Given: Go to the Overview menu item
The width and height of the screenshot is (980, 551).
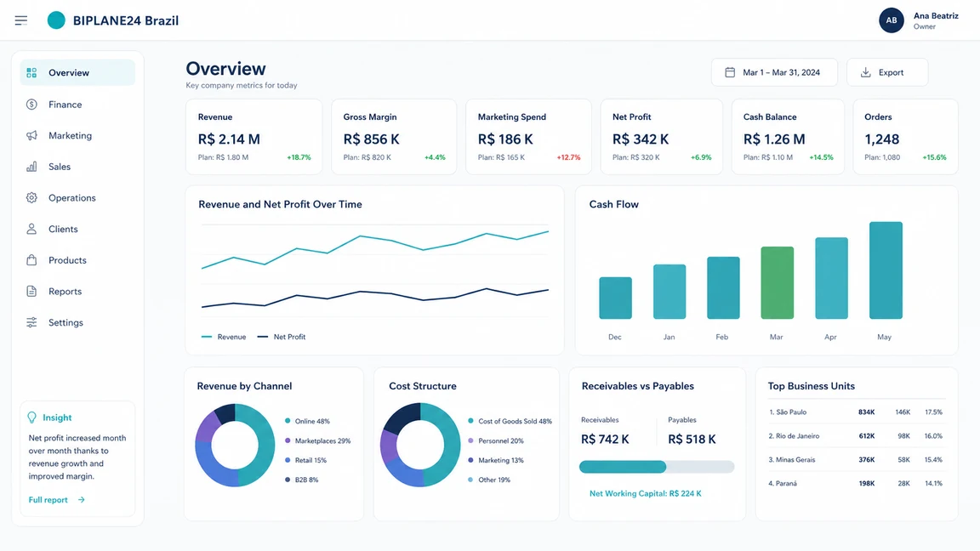Looking at the screenshot, I should tap(77, 73).
